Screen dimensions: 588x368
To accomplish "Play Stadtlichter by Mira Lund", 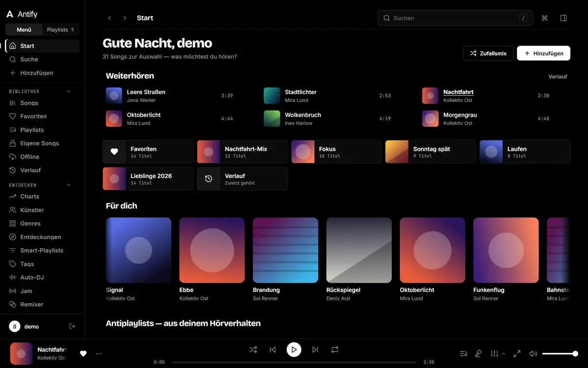I will (x=329, y=96).
